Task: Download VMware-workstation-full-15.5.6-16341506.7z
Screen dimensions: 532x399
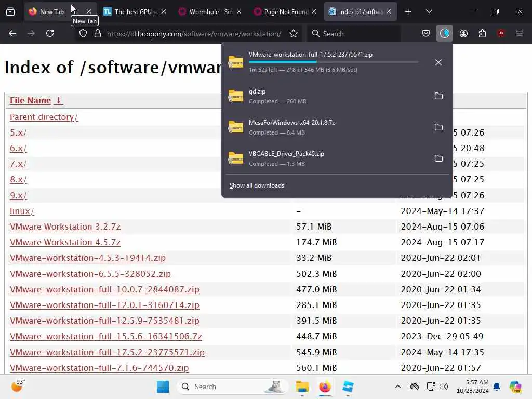Action: tap(106, 336)
